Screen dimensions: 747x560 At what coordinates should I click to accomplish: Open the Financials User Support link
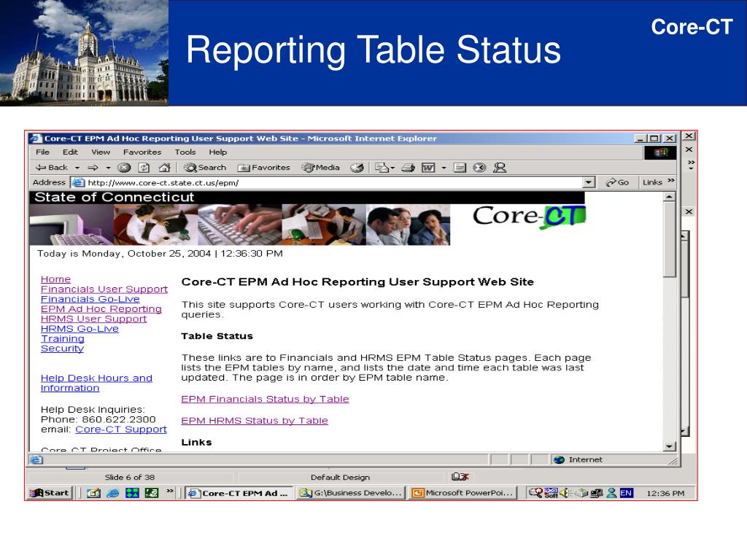tap(104, 289)
